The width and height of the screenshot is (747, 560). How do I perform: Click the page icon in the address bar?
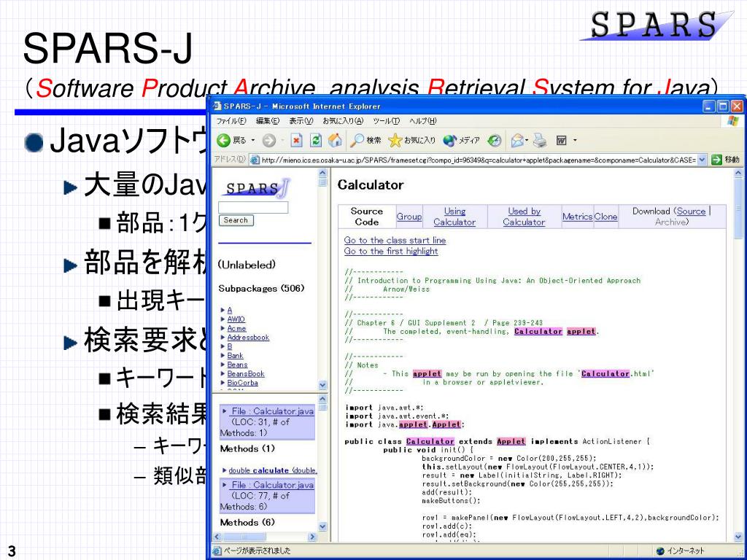coord(255,160)
